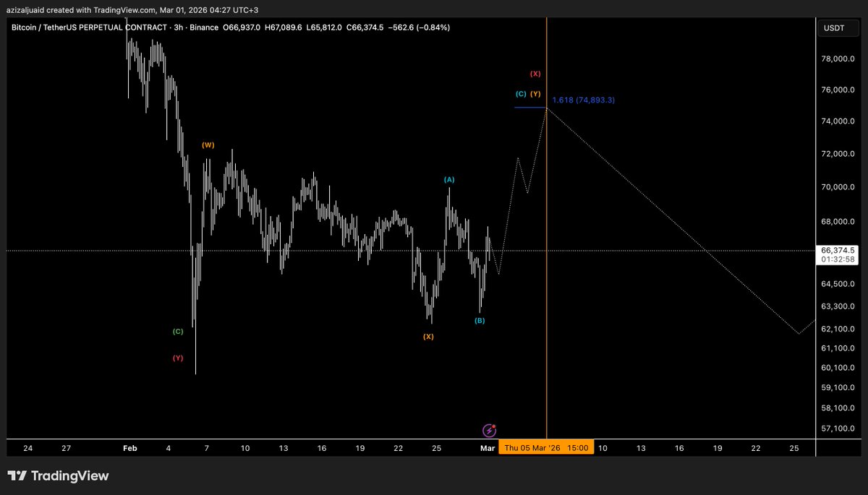The height and width of the screenshot is (495, 868).
Task: Click the 63,300.0 price axis label
Action: [839, 307]
